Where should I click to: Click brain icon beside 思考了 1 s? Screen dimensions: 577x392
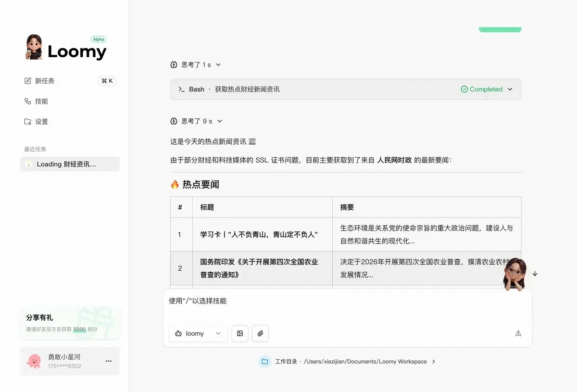click(x=174, y=64)
